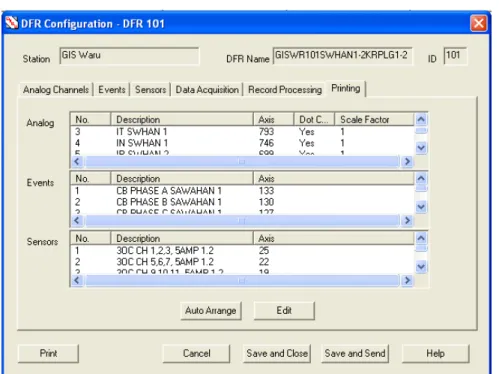Click scroll right arrow in Analog list
499x374 pixels.
407,161
